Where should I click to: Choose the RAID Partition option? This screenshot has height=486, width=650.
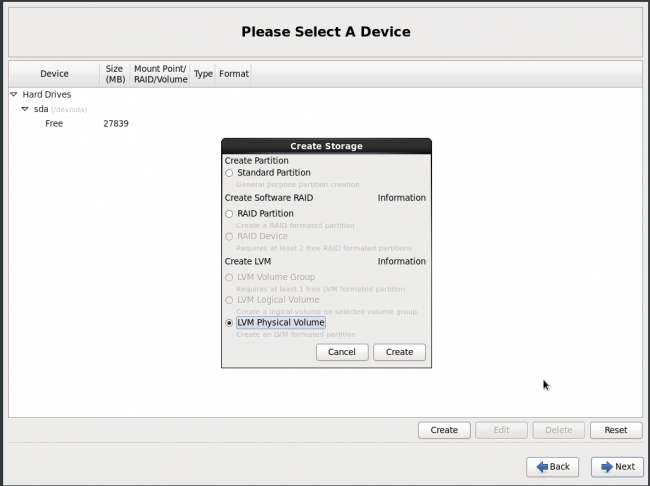[230, 214]
